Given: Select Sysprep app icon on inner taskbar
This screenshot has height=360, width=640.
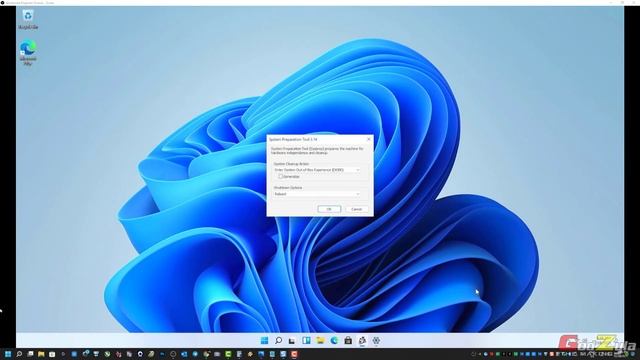Looking at the screenshot, I should pos(362,340).
